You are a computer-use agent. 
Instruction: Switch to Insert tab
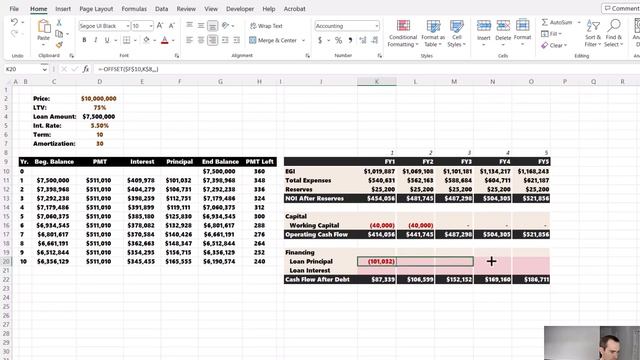click(x=63, y=9)
